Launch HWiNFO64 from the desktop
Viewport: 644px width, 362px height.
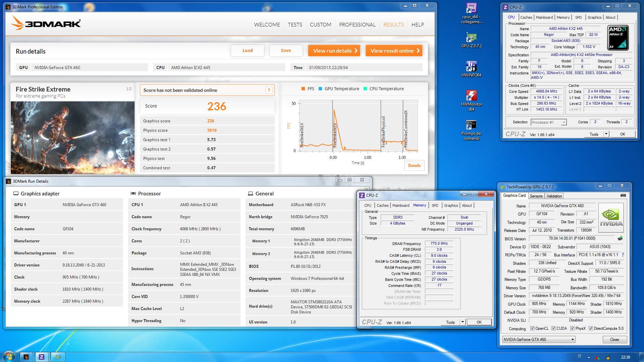[471, 69]
